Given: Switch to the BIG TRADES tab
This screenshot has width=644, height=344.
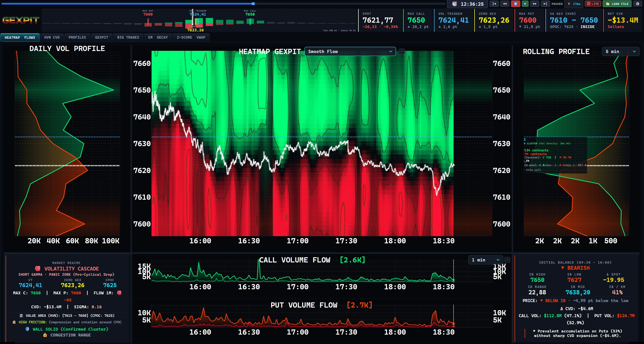Looking at the screenshot, I should (x=128, y=37).
